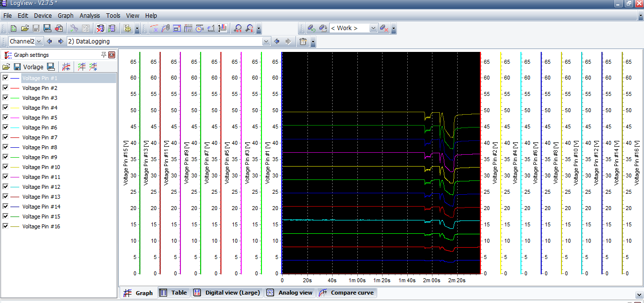Image resolution: width=644 pixels, height=303 pixels.
Task: Switch to the Table tab
Action: 173,293
